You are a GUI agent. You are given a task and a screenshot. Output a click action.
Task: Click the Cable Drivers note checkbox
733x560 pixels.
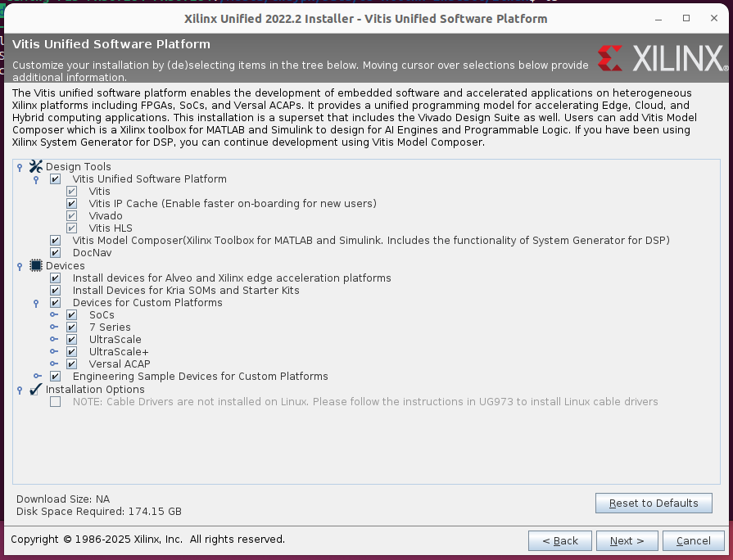click(55, 401)
